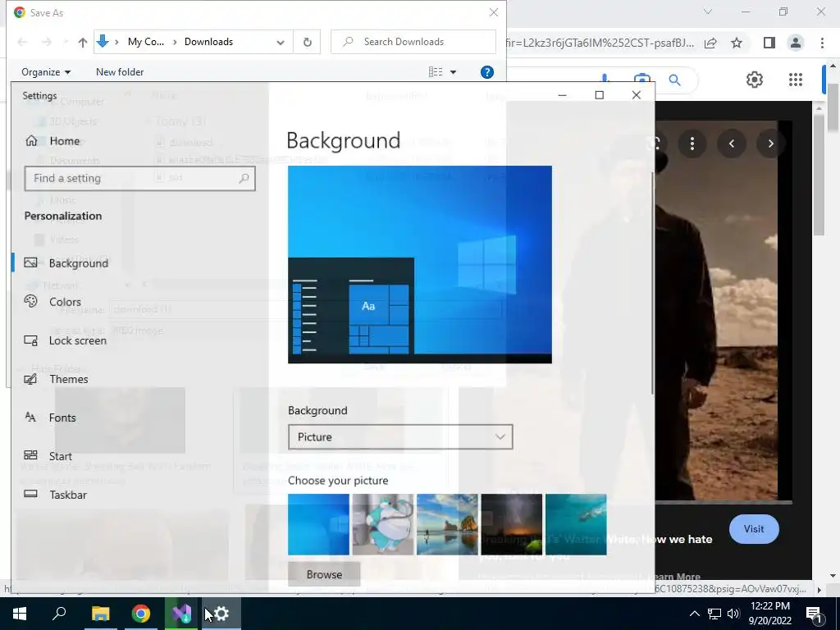Click the search magnifier in Find a setting
The width and height of the screenshot is (840, 630).
[244, 178]
